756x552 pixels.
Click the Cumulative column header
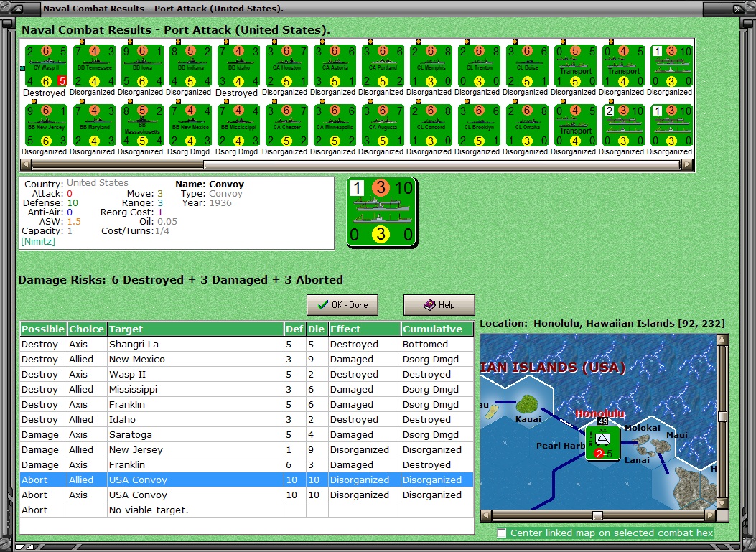tap(437, 329)
